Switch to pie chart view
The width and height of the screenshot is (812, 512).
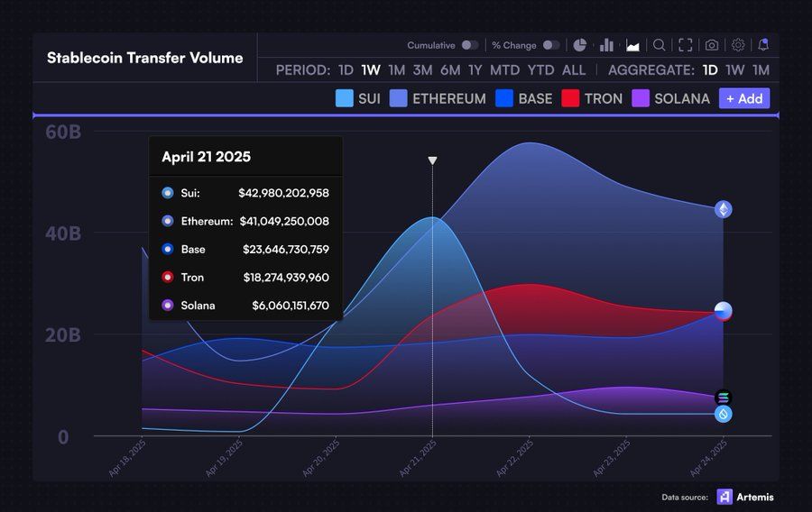[580, 45]
